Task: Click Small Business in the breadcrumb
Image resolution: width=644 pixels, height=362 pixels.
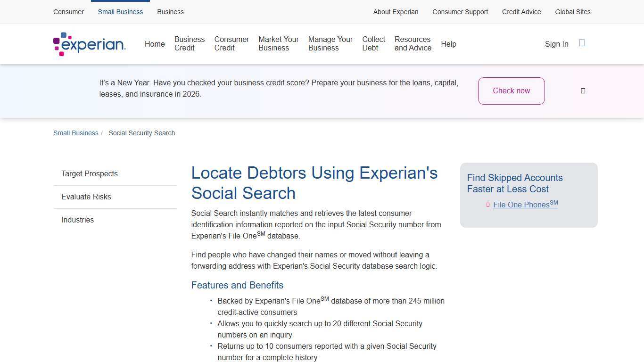Action: click(x=75, y=133)
